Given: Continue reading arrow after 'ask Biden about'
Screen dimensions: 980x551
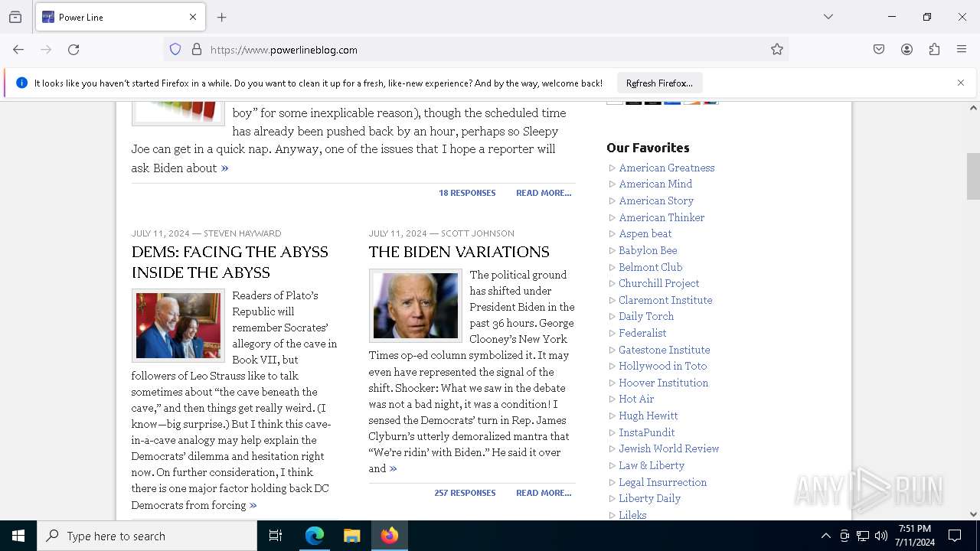Looking at the screenshot, I should [x=224, y=168].
